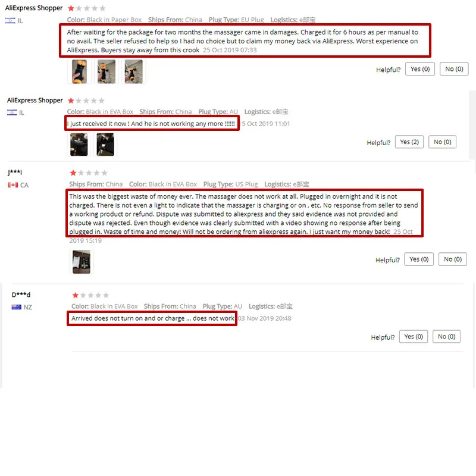476x476 pixels.
Task: Click Yes (0) on first IL review
Action: [420, 69]
